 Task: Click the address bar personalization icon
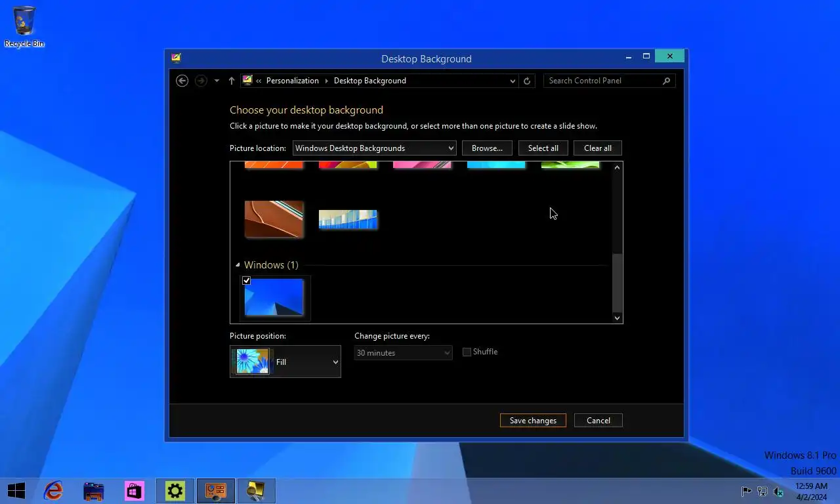click(247, 80)
